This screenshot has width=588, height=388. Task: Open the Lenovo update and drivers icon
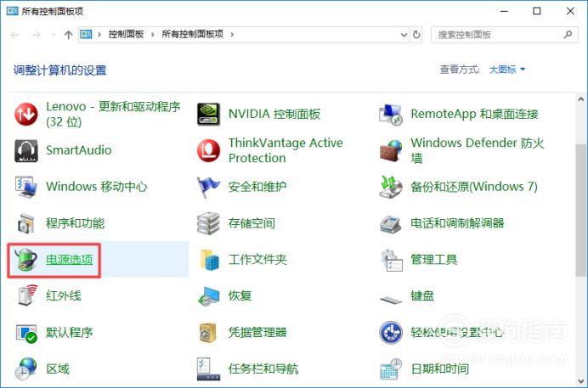click(x=25, y=115)
